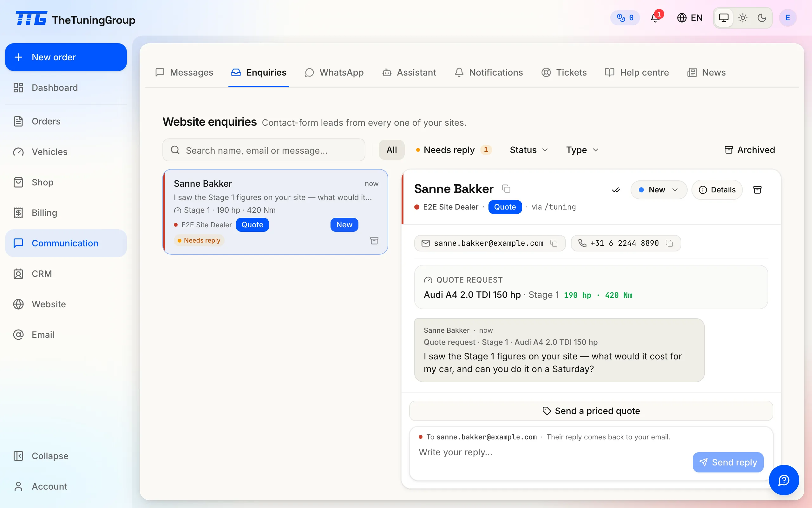This screenshot has width=812, height=508.
Task: Click the search enquiries field
Action: [x=264, y=150]
